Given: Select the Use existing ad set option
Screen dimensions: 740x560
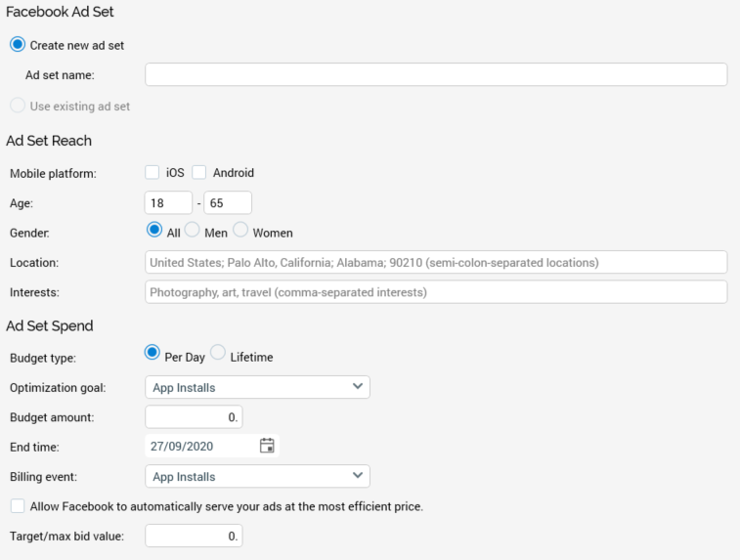Looking at the screenshot, I should (x=18, y=106).
